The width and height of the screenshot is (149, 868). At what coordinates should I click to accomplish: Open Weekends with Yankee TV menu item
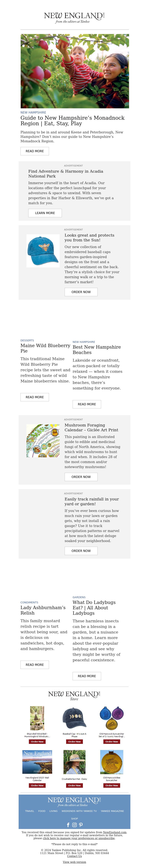79,811
